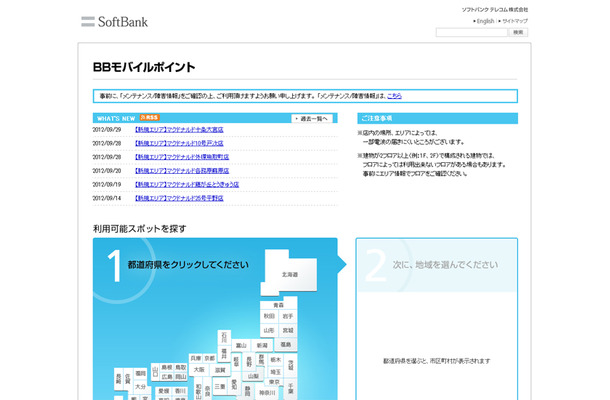Select 大阪 prefecture tile
Viewport: 610px width, 400px height.
(x=199, y=369)
